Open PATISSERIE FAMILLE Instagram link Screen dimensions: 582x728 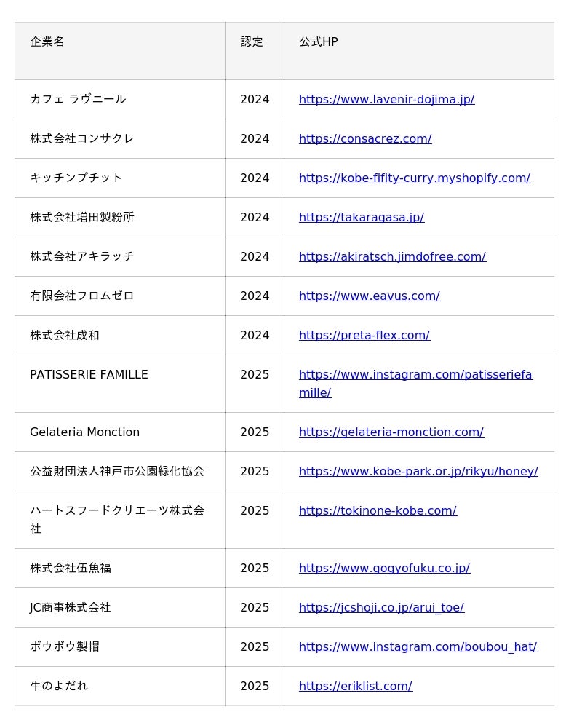coord(415,375)
